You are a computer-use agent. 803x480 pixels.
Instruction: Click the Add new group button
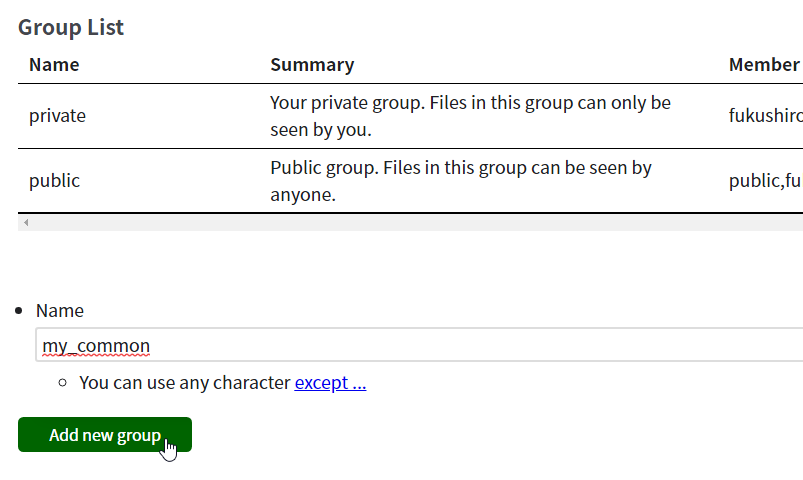tap(105, 434)
